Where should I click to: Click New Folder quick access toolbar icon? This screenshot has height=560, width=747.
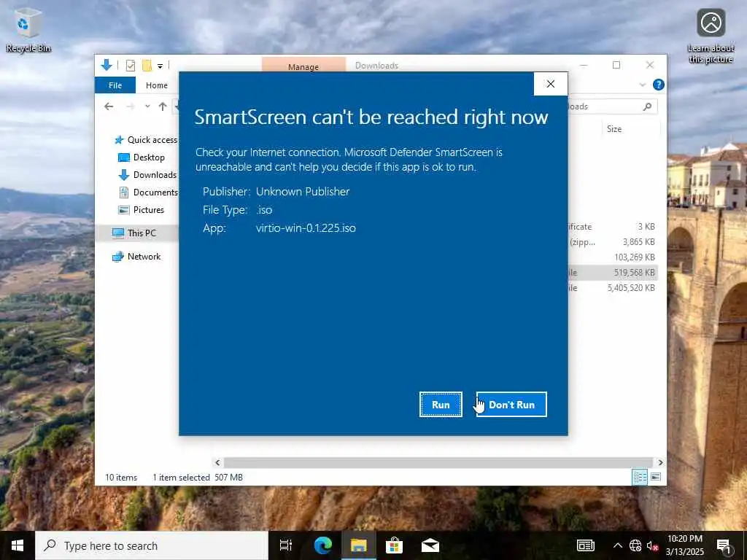pyautogui.click(x=147, y=65)
